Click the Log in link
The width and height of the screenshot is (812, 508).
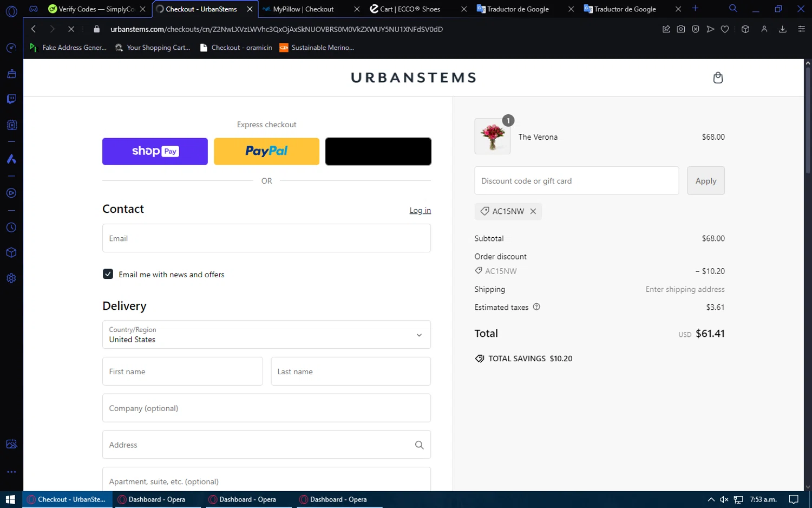click(420, 210)
